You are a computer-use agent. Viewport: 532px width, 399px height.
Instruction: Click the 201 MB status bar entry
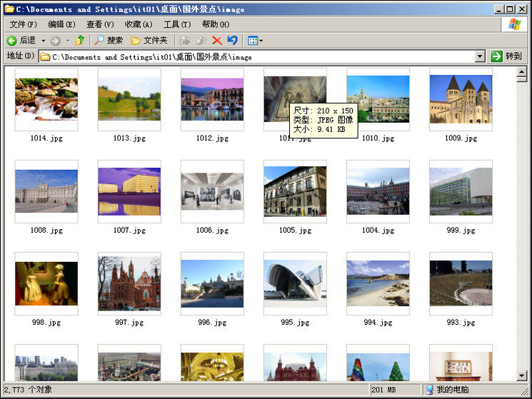[x=383, y=390]
